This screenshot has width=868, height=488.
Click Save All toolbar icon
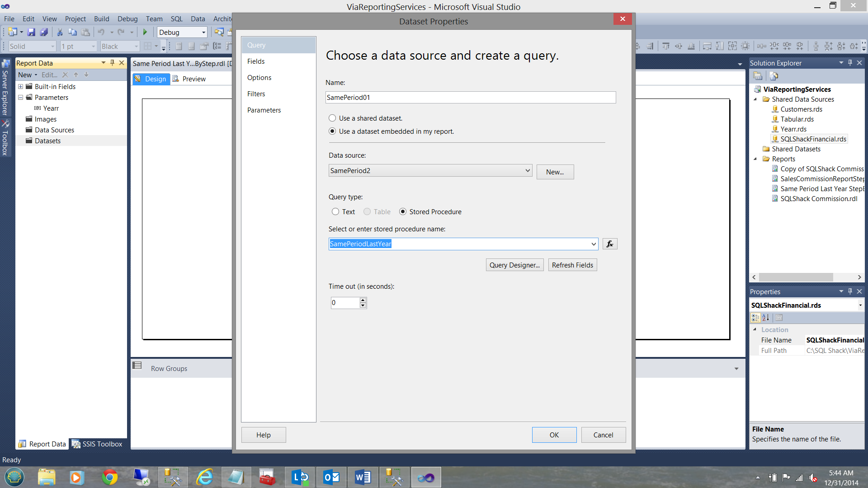(x=44, y=32)
